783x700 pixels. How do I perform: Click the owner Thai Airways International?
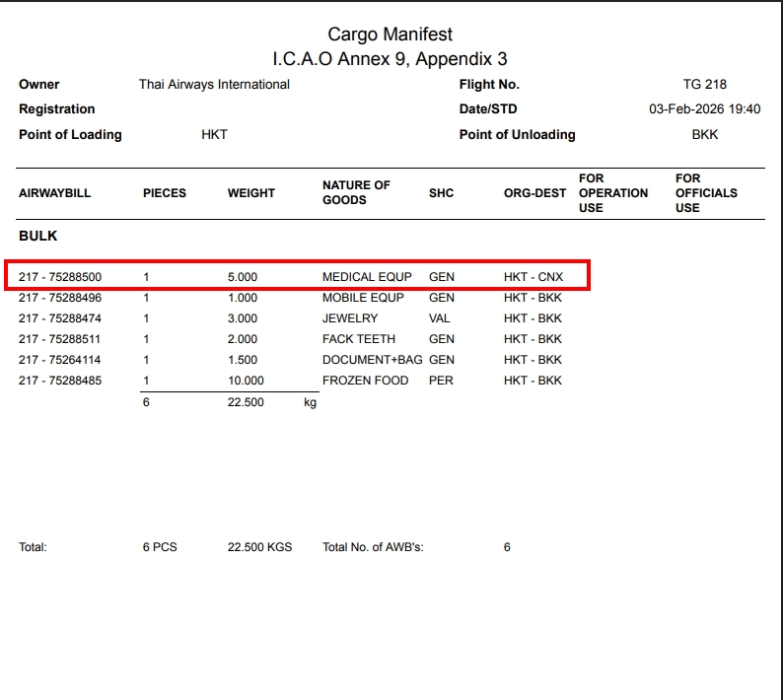pos(214,85)
